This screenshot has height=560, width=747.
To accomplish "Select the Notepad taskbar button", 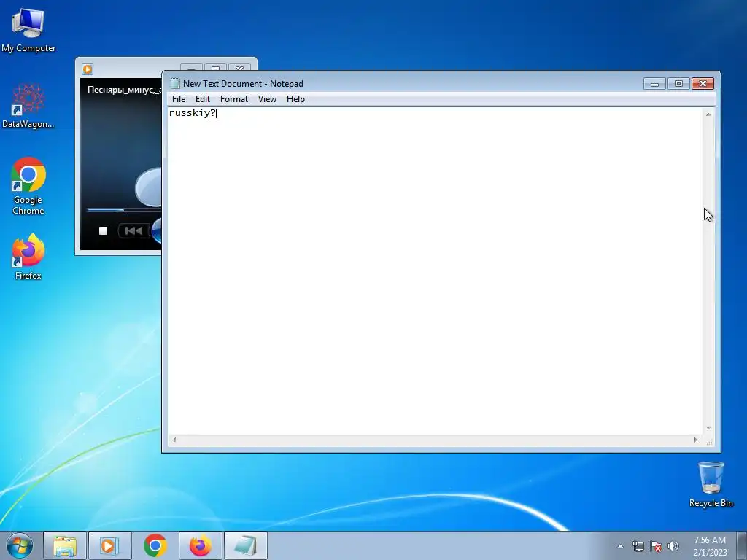I will tap(245, 545).
